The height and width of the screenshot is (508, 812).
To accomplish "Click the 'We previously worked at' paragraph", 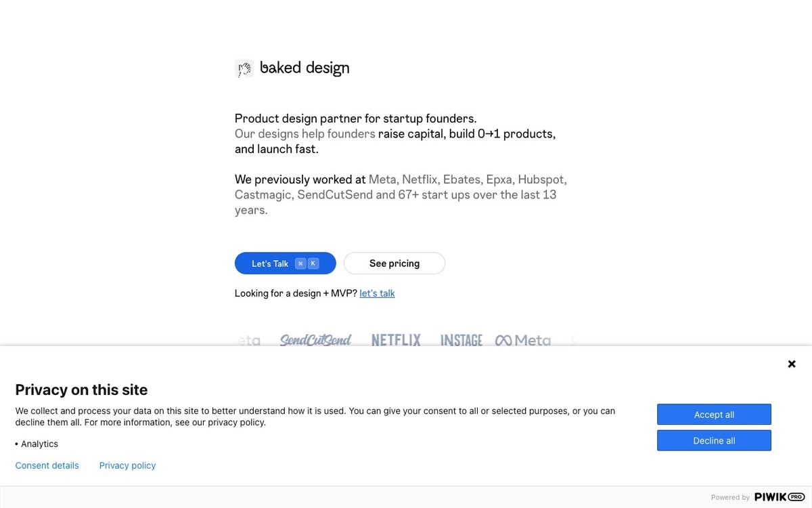I will click(401, 194).
